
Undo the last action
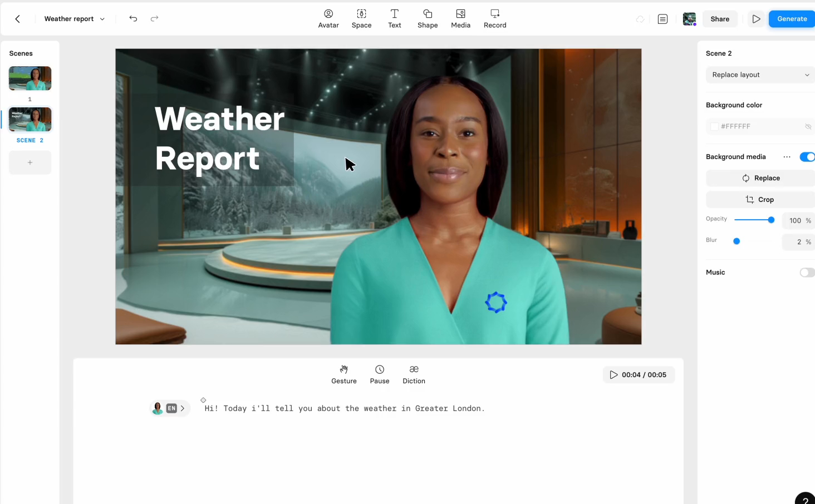pyautogui.click(x=133, y=18)
